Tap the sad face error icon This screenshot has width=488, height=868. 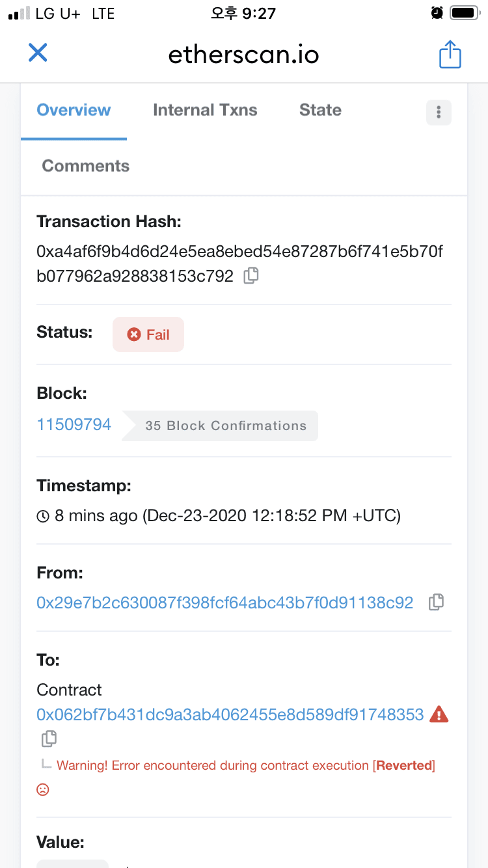tap(43, 789)
